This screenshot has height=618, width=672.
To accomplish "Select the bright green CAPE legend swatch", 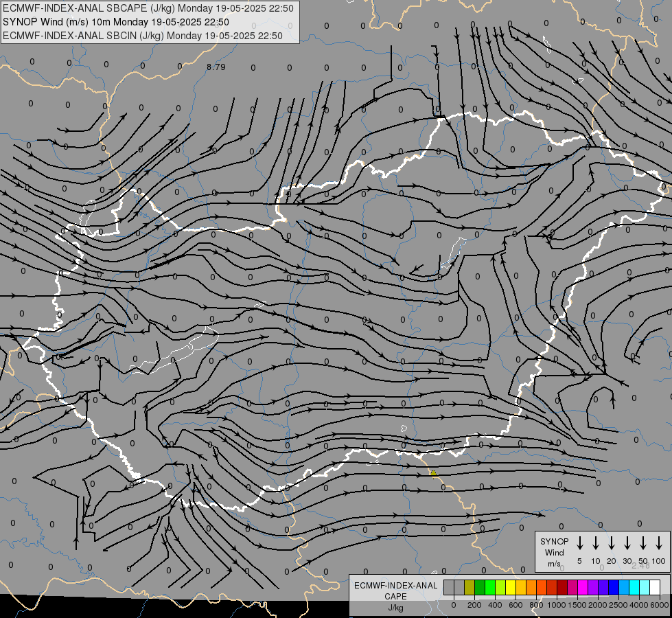I will (x=490, y=587).
